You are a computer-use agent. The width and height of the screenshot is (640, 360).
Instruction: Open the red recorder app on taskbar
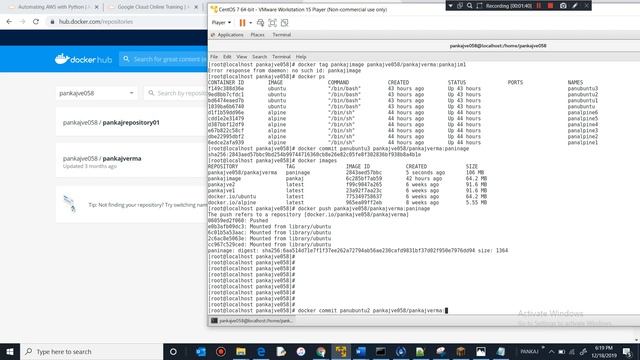tap(221, 351)
